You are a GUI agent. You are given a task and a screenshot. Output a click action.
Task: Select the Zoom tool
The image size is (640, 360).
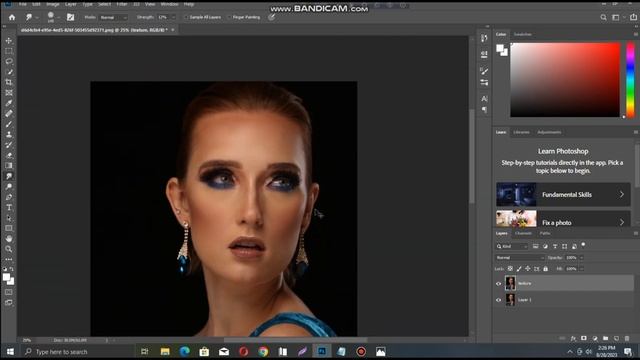[9, 249]
